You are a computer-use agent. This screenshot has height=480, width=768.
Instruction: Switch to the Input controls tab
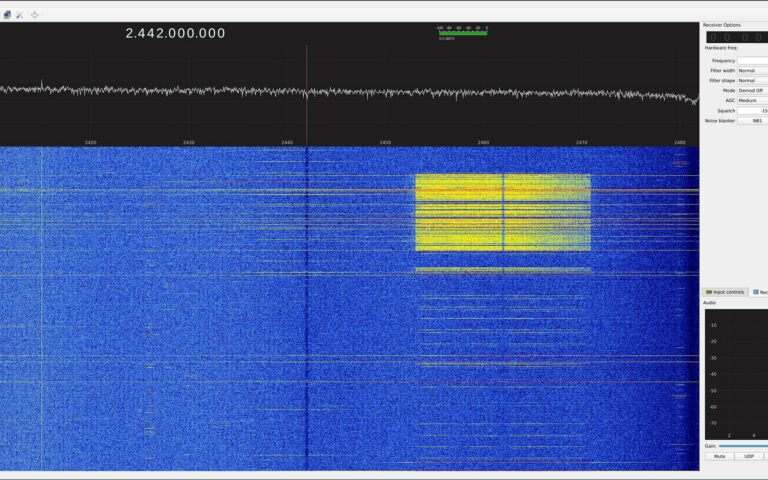(725, 292)
